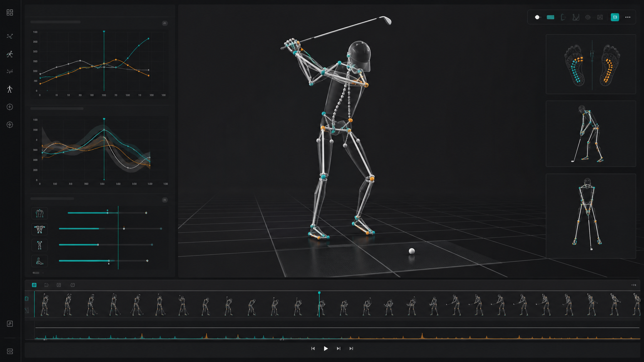
Task: Click the teal cursor handle atop upper chart
Action: (x=104, y=32)
